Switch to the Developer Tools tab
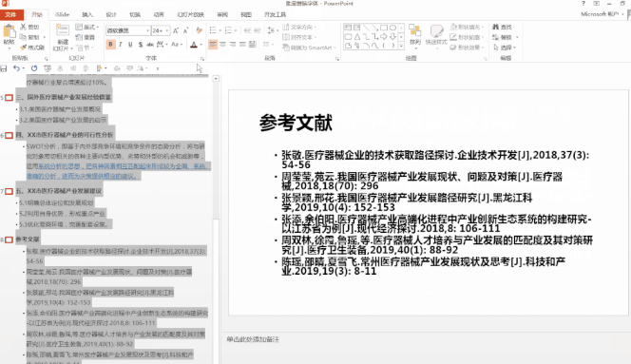This screenshot has height=364, width=631. (276, 14)
